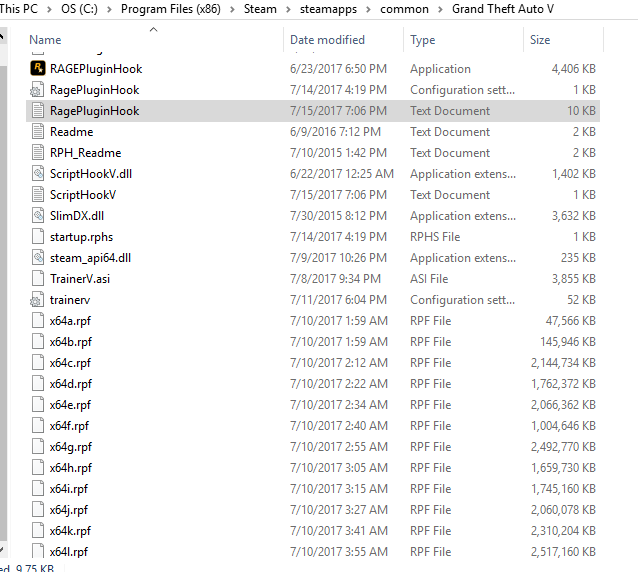Click the x64e.rpf file icon

click(x=38, y=405)
